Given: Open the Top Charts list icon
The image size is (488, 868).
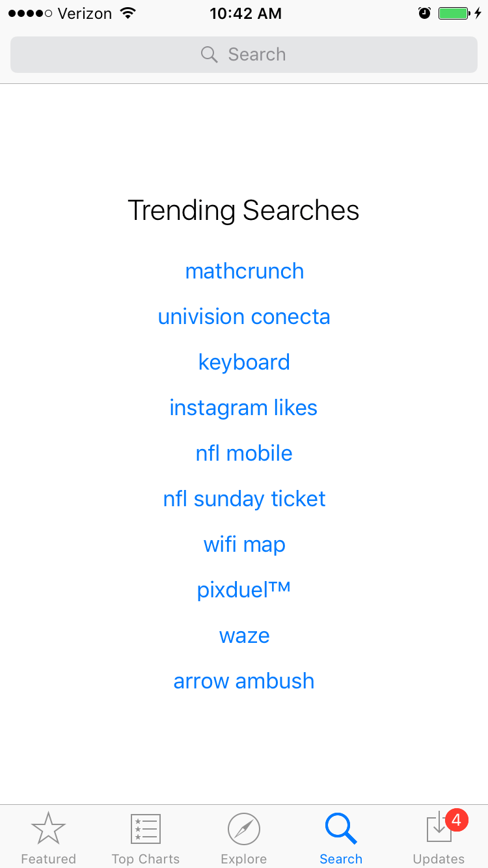Looking at the screenshot, I should (146, 829).
